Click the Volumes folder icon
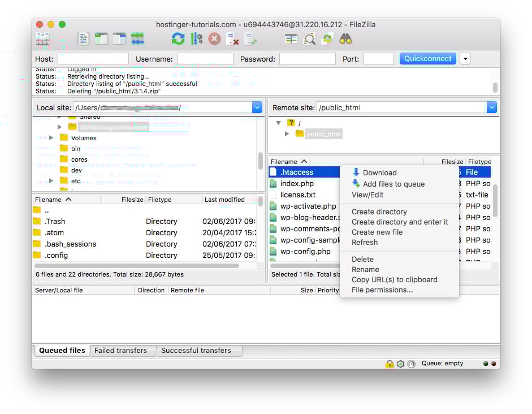This screenshot has height=414, width=532. coord(64,137)
